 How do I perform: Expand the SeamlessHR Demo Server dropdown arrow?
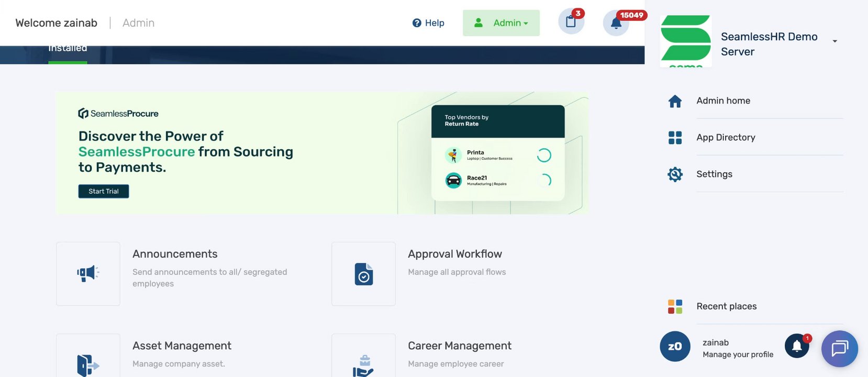[835, 41]
